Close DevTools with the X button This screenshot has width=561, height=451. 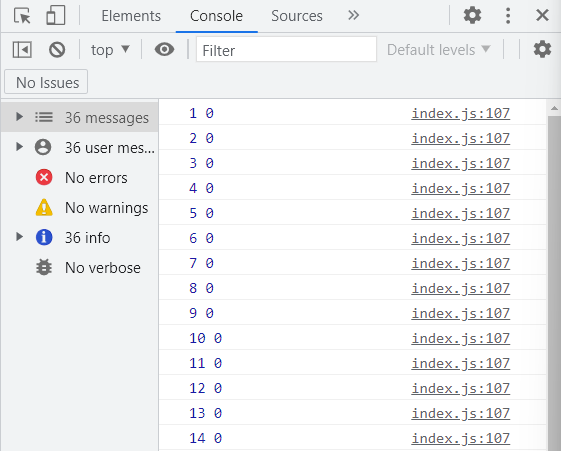pos(542,15)
